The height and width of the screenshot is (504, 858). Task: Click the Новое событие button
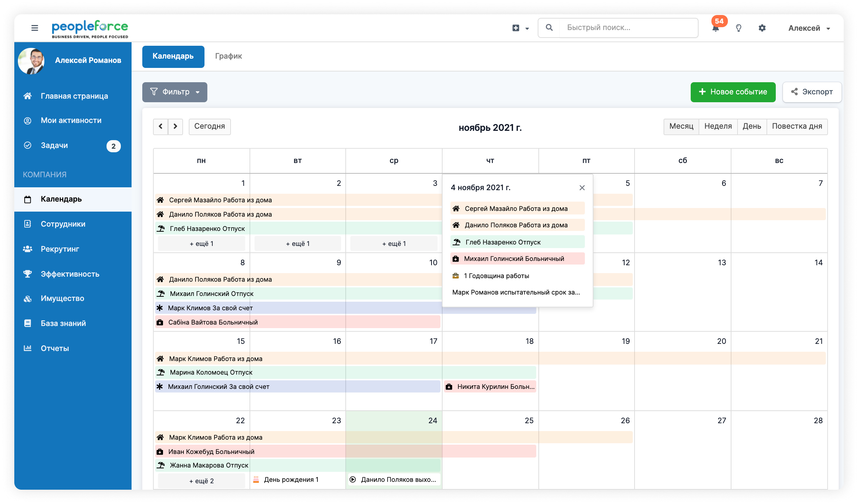tap(733, 92)
